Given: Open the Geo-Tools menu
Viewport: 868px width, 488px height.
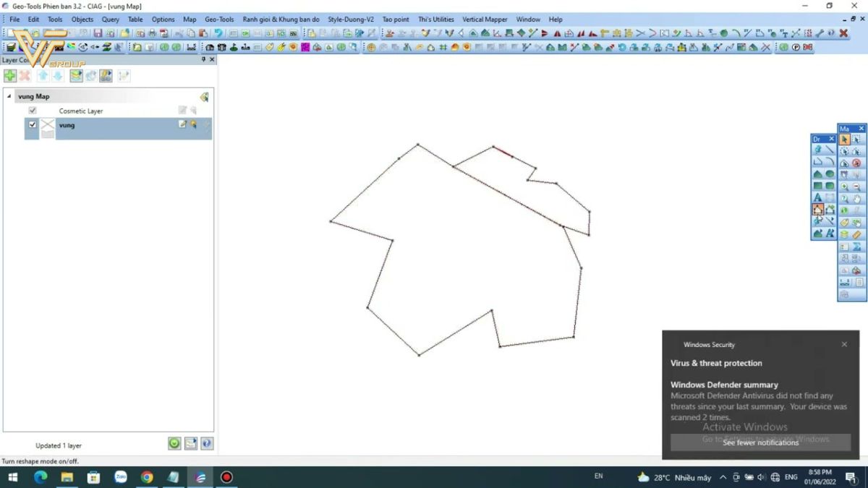Looking at the screenshot, I should 219,20.
